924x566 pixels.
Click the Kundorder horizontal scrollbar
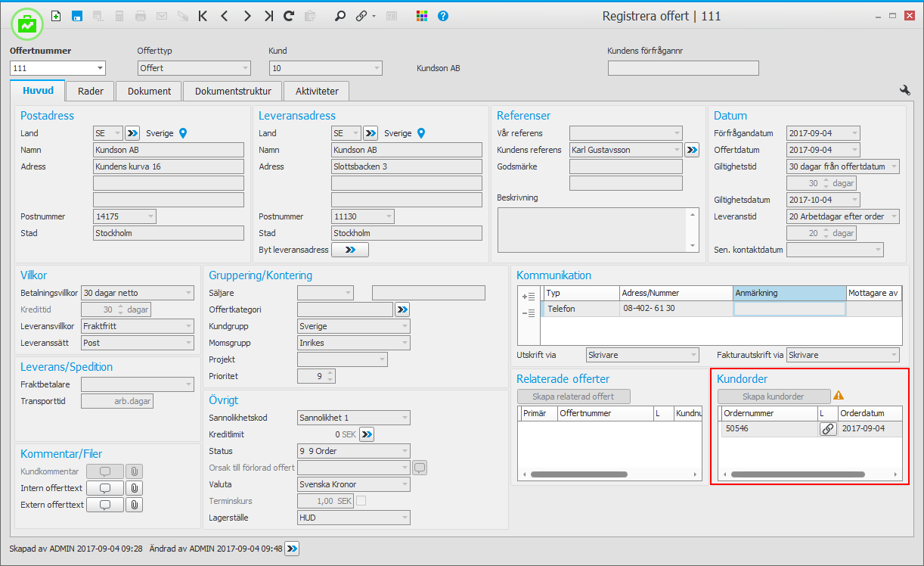797,474
